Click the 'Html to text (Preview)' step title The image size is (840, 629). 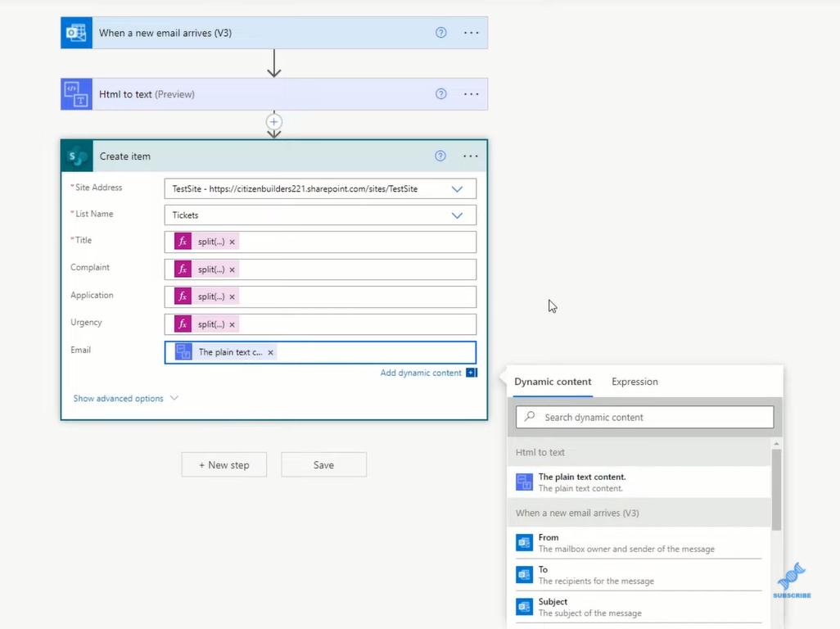tap(147, 94)
